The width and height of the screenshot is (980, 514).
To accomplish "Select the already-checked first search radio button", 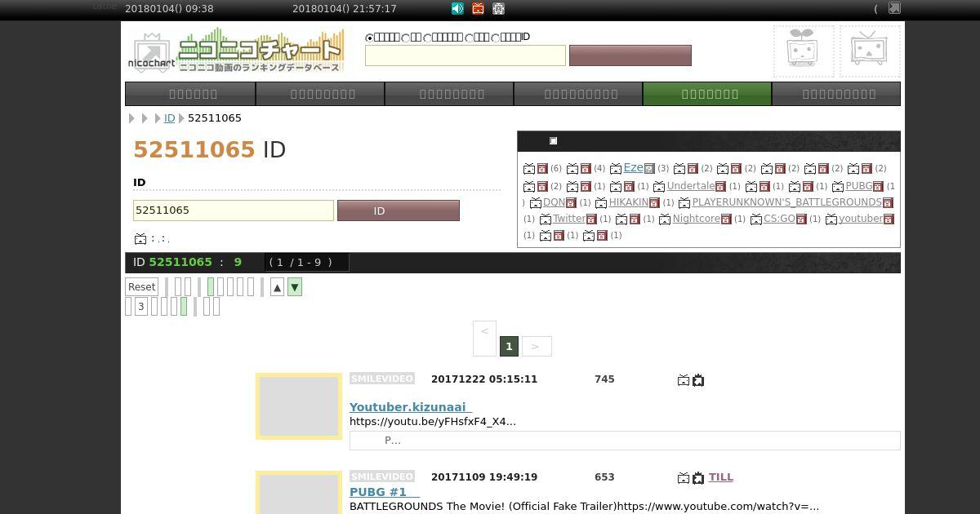I will pyautogui.click(x=370, y=38).
